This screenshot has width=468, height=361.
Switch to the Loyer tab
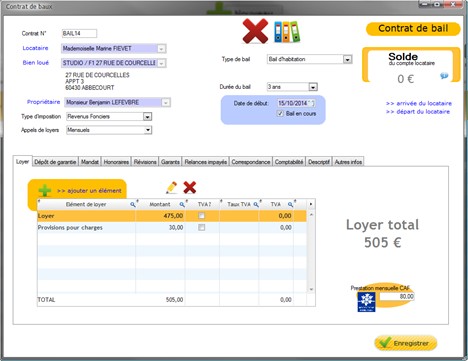(22, 162)
